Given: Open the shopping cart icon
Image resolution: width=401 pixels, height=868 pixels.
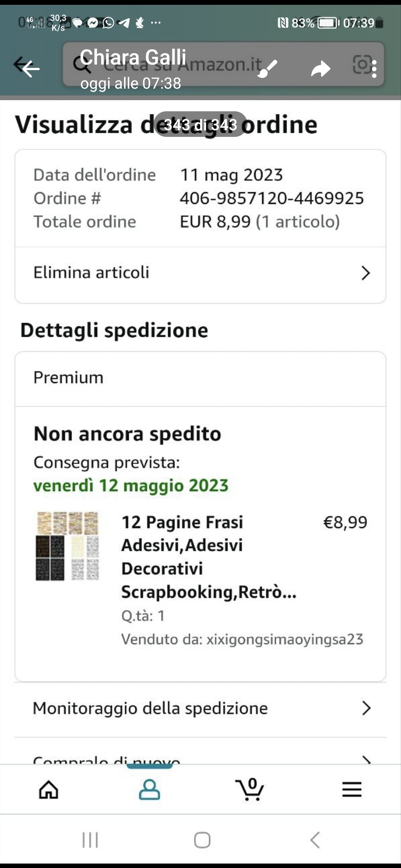Looking at the screenshot, I should pos(250,789).
